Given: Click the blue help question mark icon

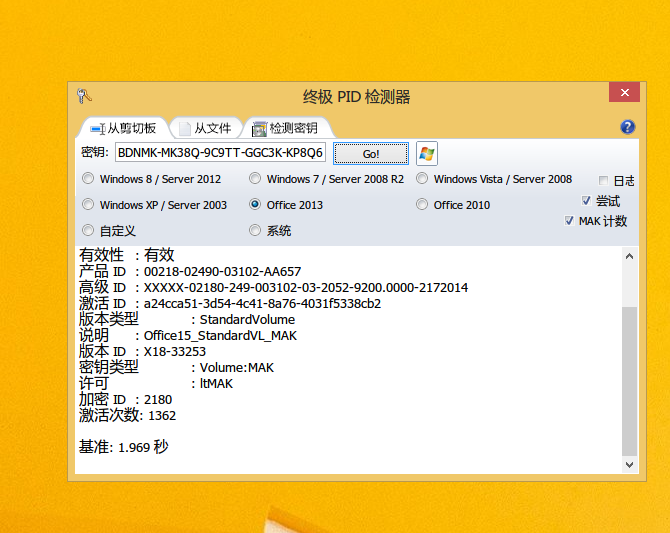Looking at the screenshot, I should (627, 127).
